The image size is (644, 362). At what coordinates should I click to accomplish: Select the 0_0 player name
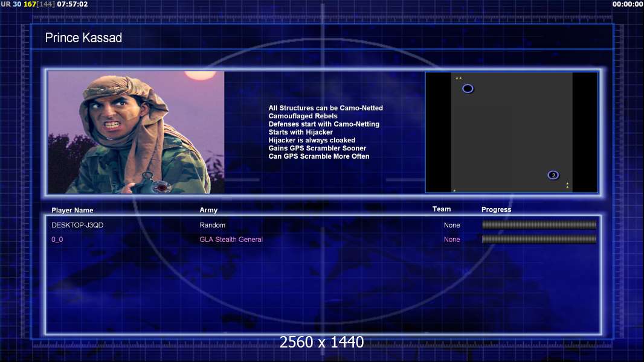[x=57, y=240]
